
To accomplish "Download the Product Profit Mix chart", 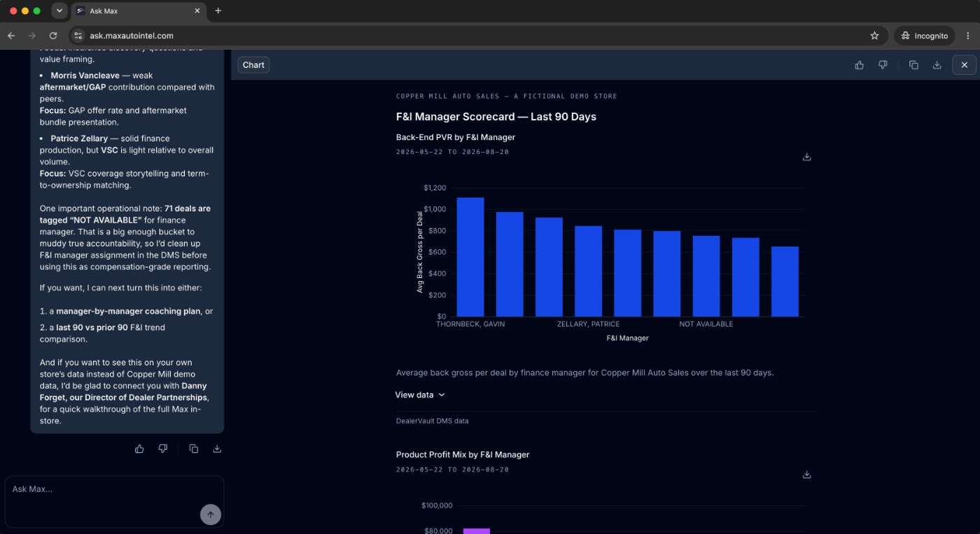I will 806,475.
